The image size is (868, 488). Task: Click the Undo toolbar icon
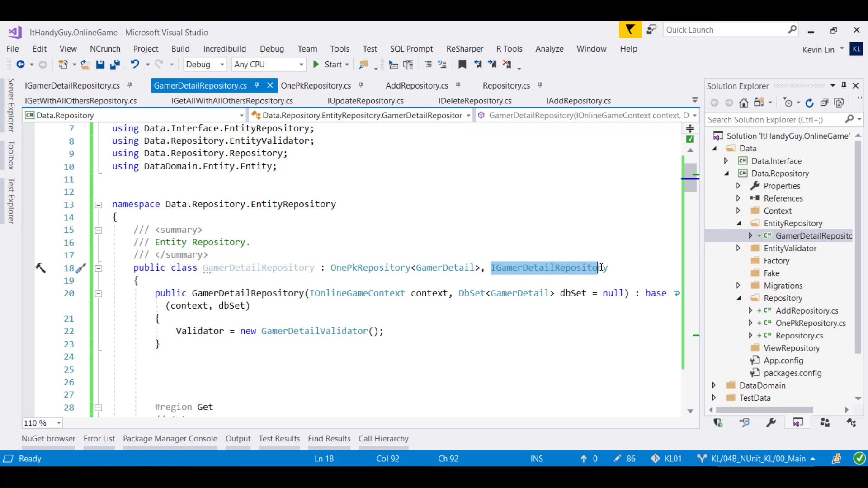[x=135, y=65]
